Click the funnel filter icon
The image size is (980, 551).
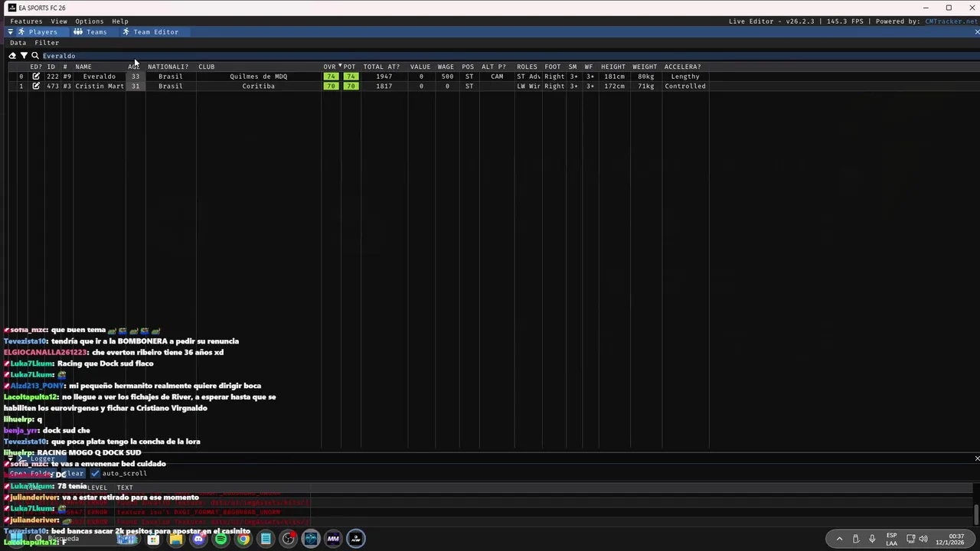24,56
